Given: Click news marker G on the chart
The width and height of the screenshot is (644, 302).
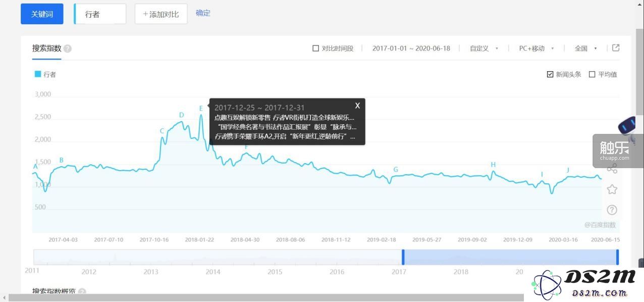Looking at the screenshot, I should (396, 170).
